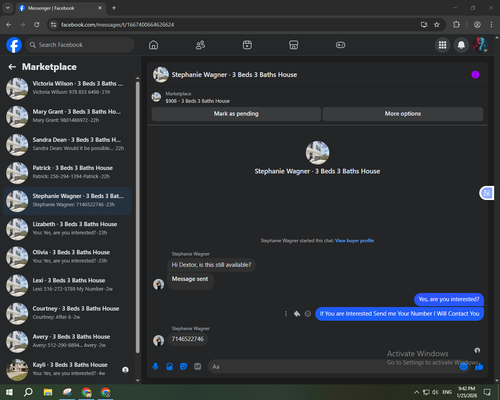Viewport: 500px width, 400px height.
Task: Open browser extensions puzzle icon
Action: coord(456,25)
